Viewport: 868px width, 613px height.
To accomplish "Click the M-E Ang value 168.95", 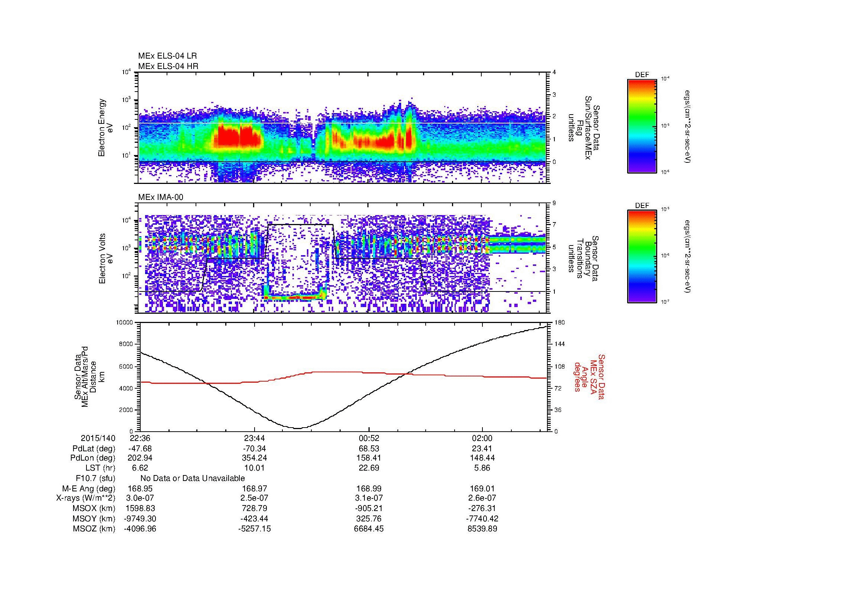I will point(140,489).
